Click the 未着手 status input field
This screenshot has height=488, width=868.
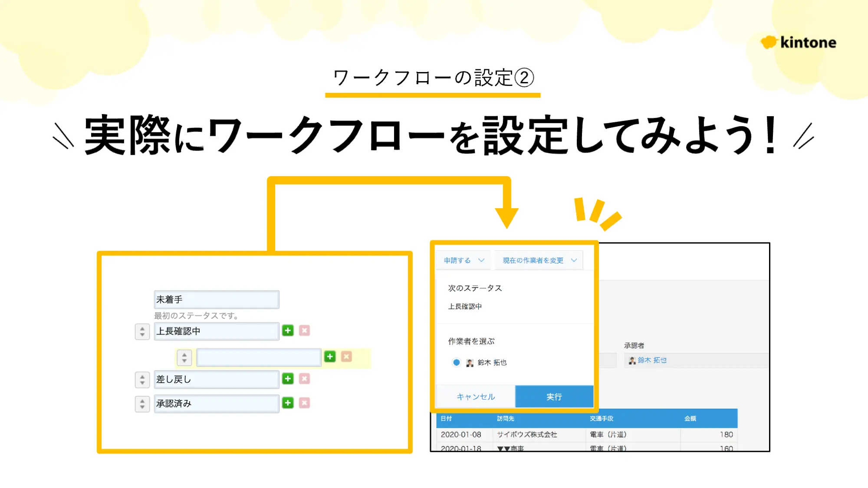[x=216, y=300]
